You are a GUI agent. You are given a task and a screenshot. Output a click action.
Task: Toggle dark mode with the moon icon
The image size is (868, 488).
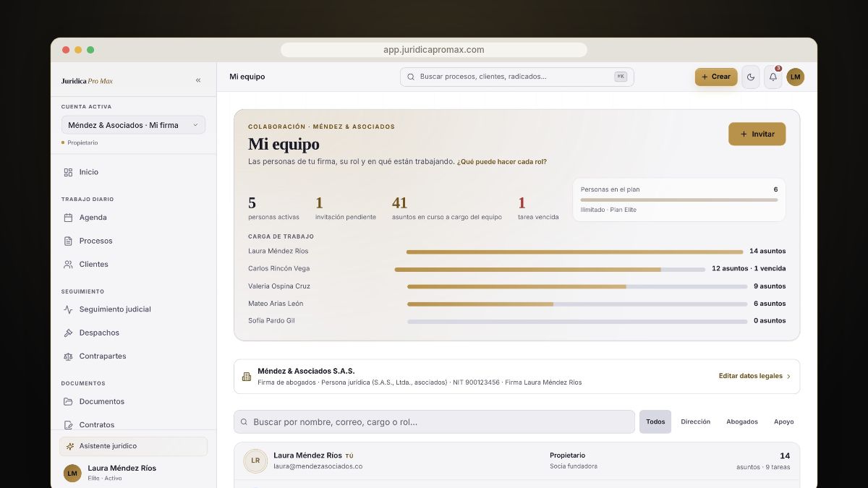[751, 77]
